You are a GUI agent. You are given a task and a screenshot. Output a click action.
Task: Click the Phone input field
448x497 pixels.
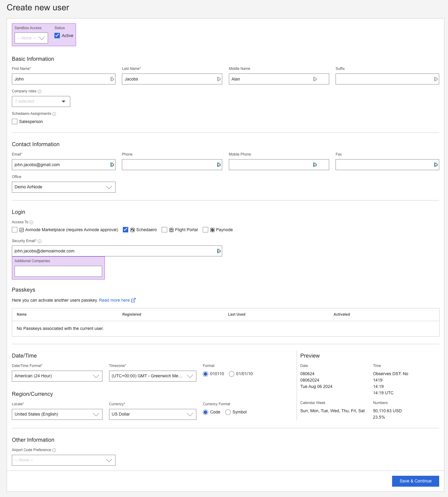click(172, 165)
